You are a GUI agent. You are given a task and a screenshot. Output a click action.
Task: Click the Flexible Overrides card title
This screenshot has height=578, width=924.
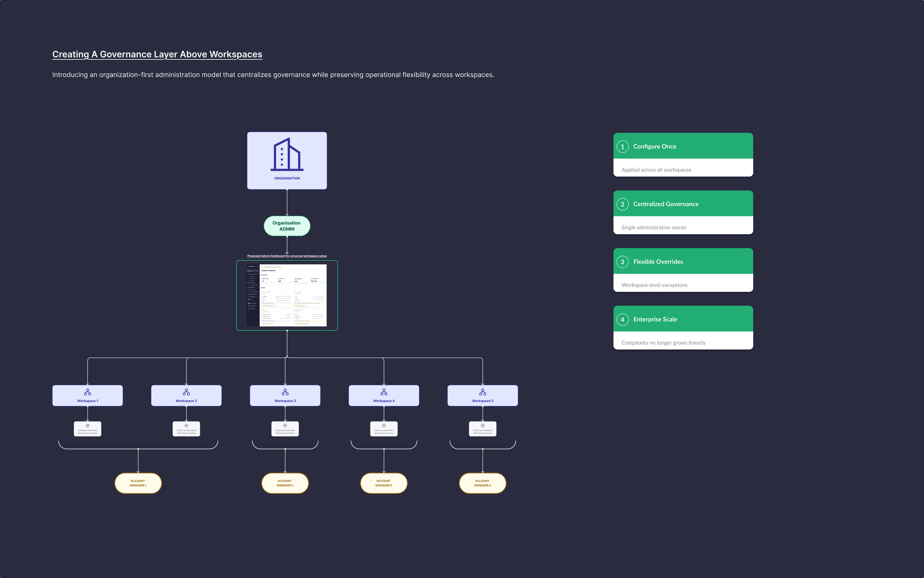point(658,262)
